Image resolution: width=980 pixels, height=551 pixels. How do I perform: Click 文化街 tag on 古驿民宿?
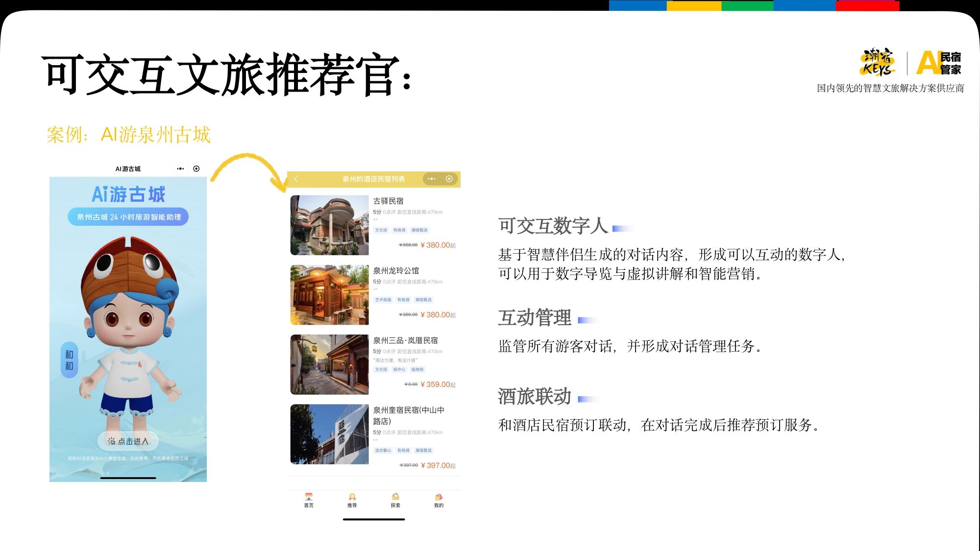point(381,230)
